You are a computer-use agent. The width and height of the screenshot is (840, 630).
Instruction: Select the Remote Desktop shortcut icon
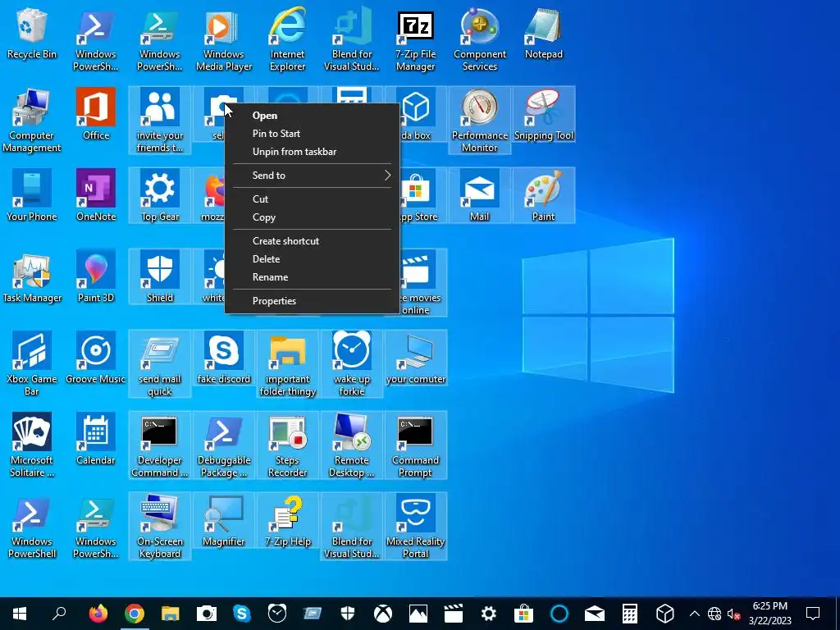[351, 445]
